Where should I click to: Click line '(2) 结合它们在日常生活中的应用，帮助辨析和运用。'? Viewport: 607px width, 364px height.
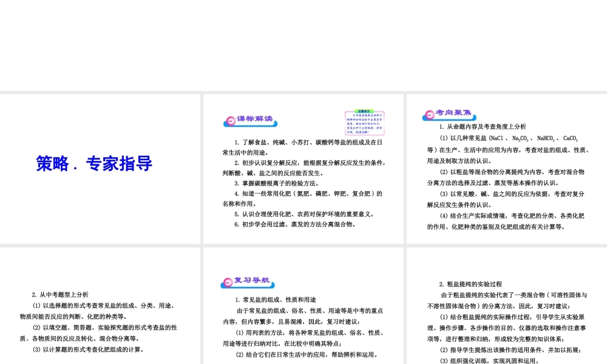click(307, 354)
